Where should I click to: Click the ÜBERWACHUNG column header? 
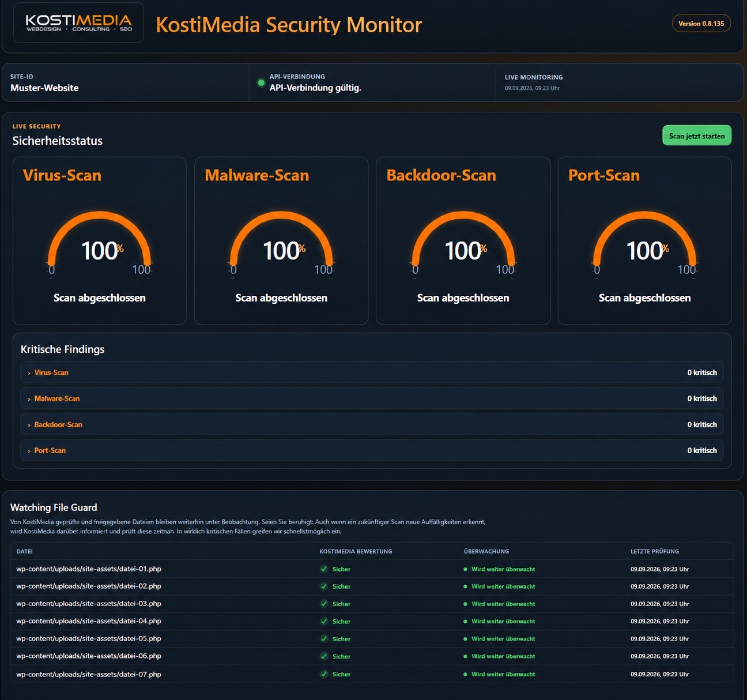coord(486,552)
